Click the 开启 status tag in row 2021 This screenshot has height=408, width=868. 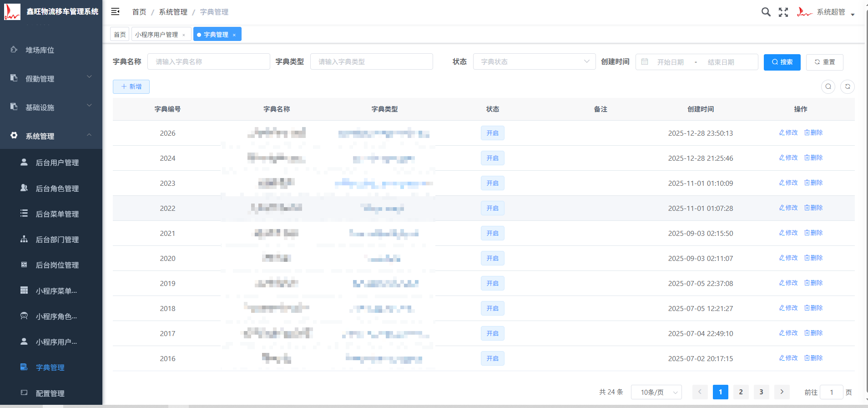tap(493, 233)
